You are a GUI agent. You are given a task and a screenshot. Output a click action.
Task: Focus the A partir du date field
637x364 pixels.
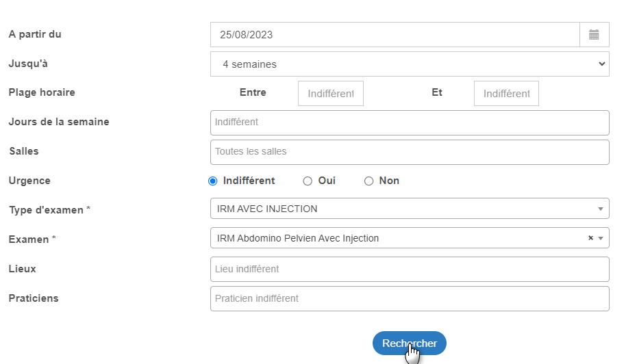click(395, 35)
